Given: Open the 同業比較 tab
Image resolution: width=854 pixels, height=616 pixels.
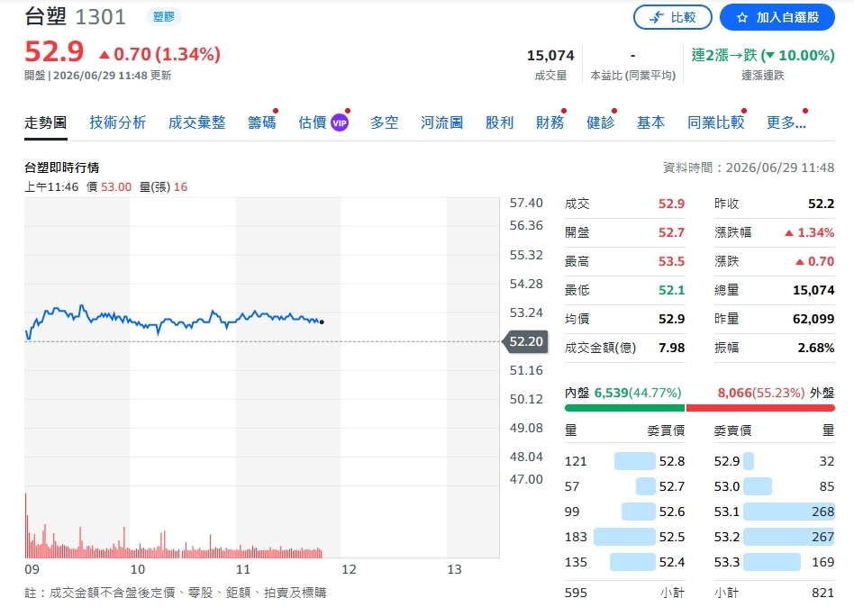Looking at the screenshot, I should point(715,122).
